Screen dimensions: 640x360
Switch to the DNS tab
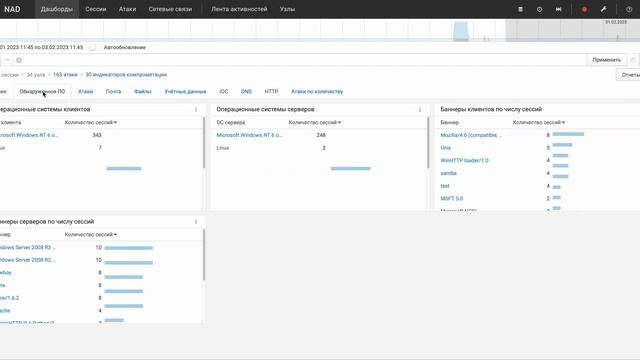pyautogui.click(x=246, y=91)
